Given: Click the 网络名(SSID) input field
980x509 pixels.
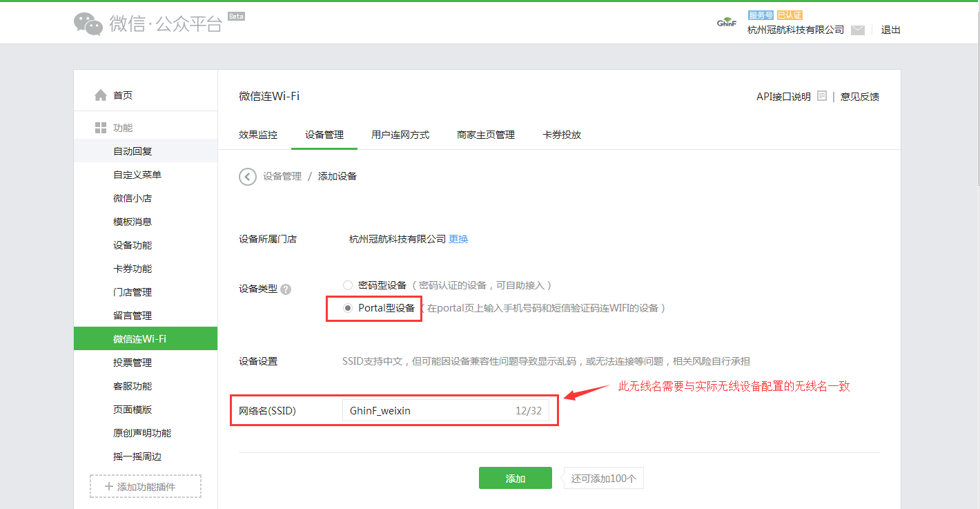Looking at the screenshot, I should [x=428, y=411].
